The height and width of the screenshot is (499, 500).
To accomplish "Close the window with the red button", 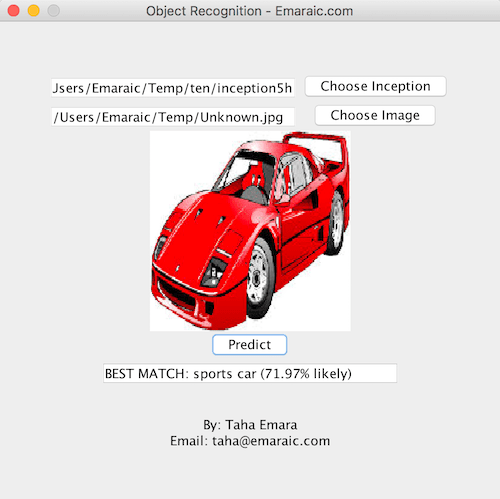I will click(14, 10).
